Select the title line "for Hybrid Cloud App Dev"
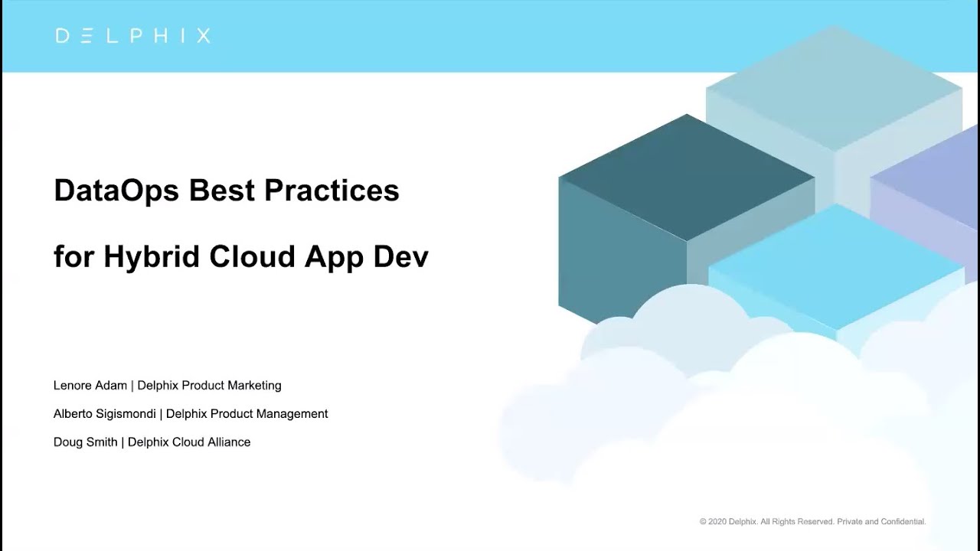 pos(241,257)
